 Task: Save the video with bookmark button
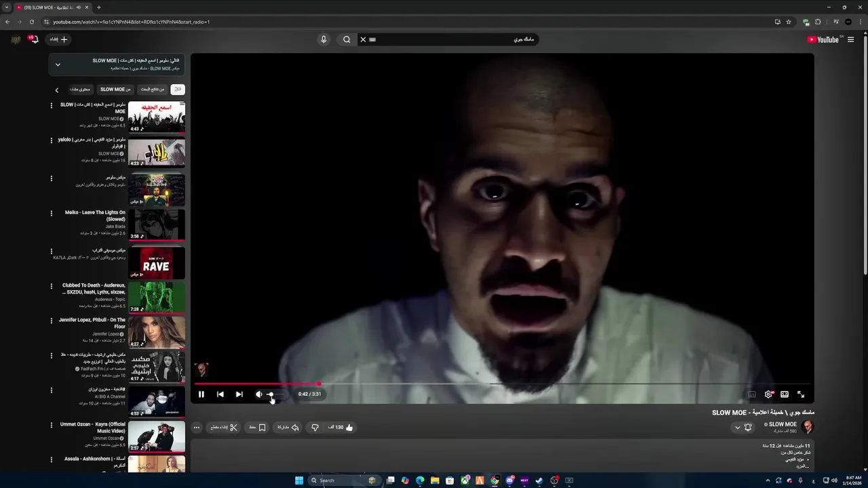pyautogui.click(x=257, y=427)
